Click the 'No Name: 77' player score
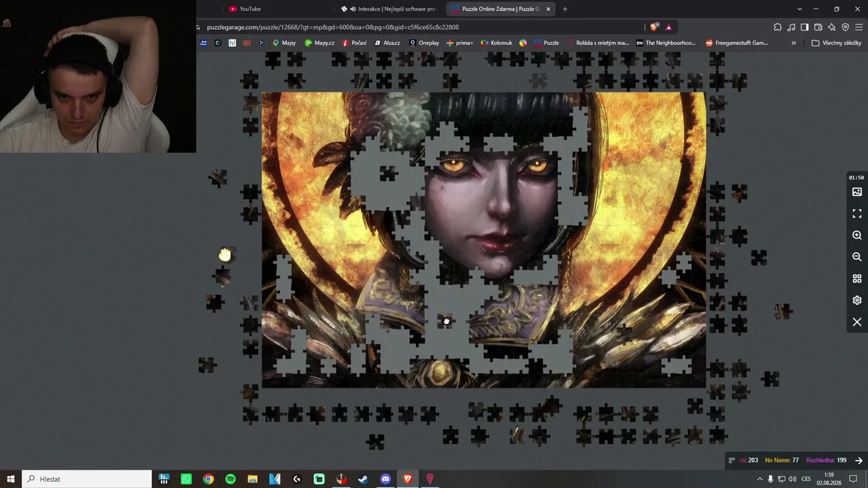868x488 pixels. point(782,460)
